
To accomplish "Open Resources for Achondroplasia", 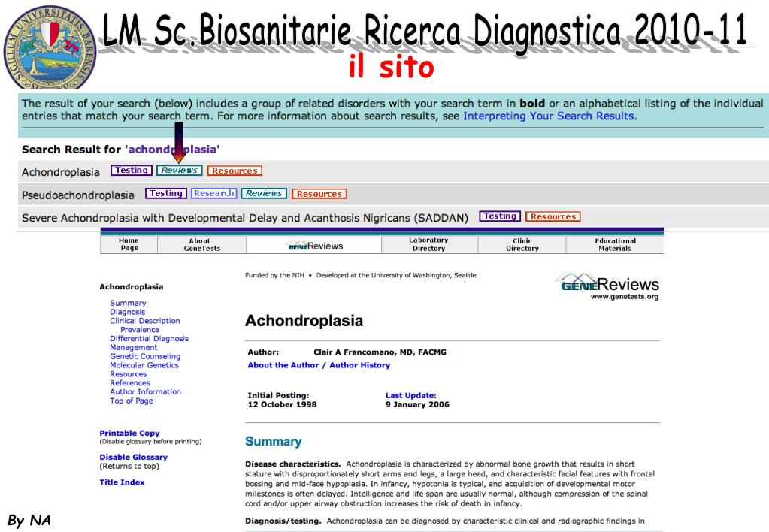I will (235, 171).
